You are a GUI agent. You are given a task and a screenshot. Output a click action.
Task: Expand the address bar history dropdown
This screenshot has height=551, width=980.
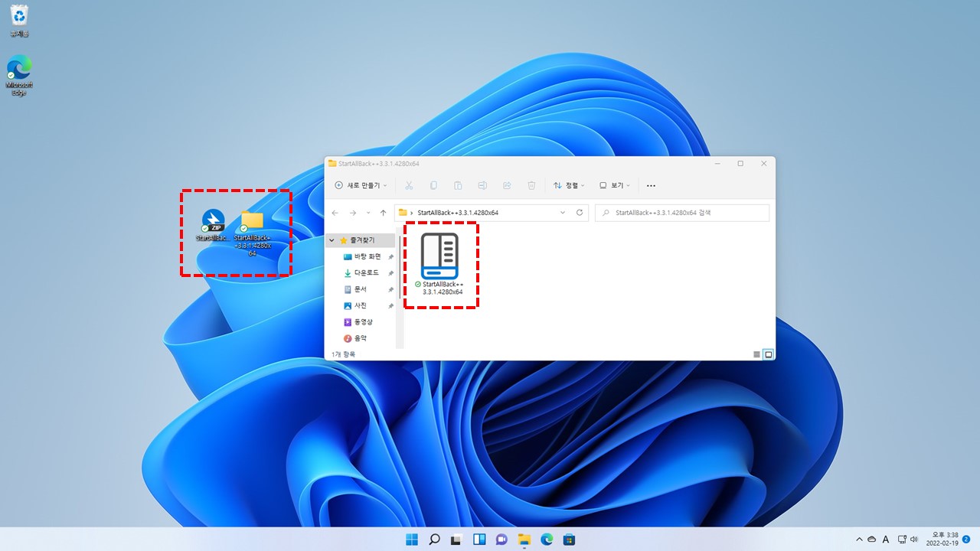point(562,213)
